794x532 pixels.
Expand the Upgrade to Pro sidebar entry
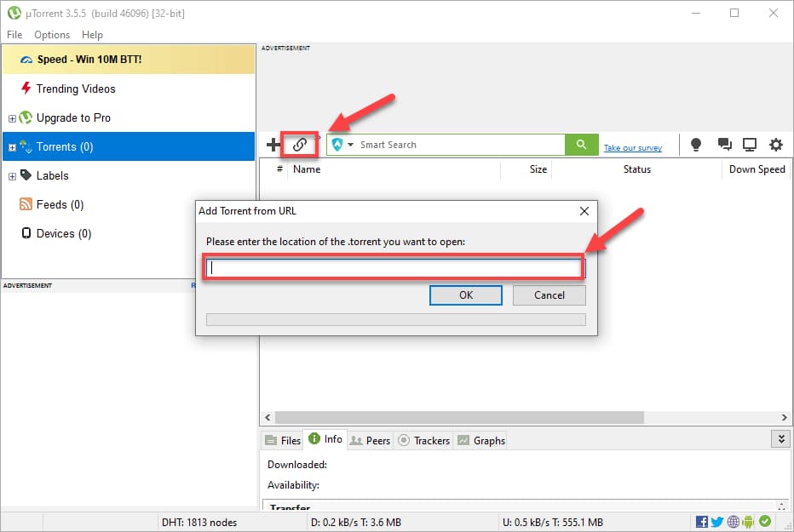point(12,117)
